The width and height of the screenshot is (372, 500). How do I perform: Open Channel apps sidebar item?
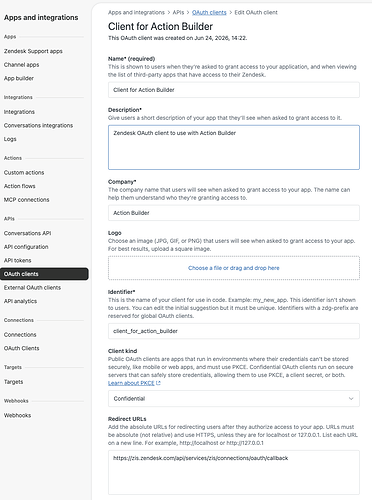coord(21,65)
